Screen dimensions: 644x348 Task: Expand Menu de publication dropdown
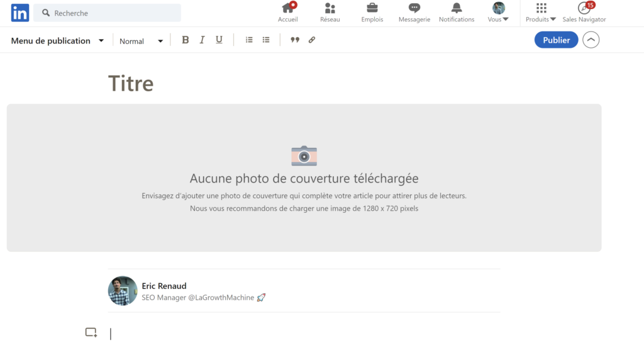(x=58, y=41)
